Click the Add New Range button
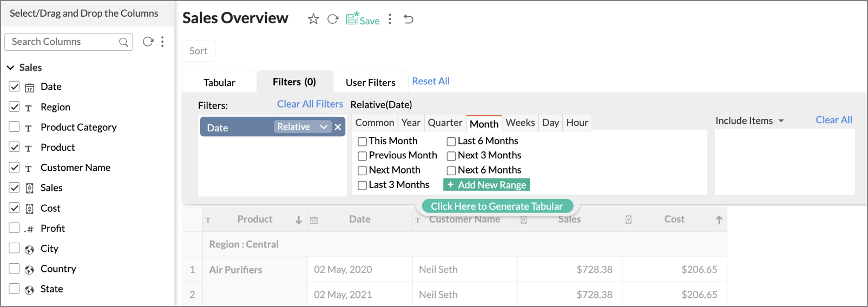Screen dimensions: 868x307 (486, 185)
